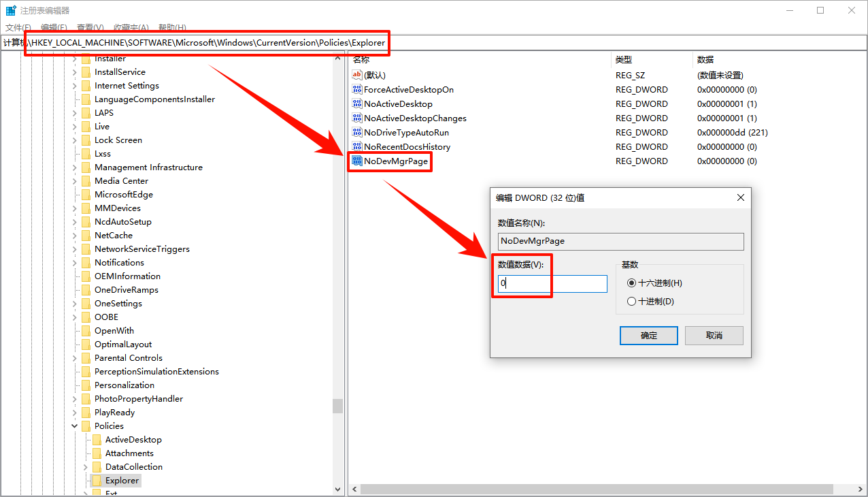The height and width of the screenshot is (497, 868).
Task: Click the Explorer folder icon in tree
Action: point(97,480)
